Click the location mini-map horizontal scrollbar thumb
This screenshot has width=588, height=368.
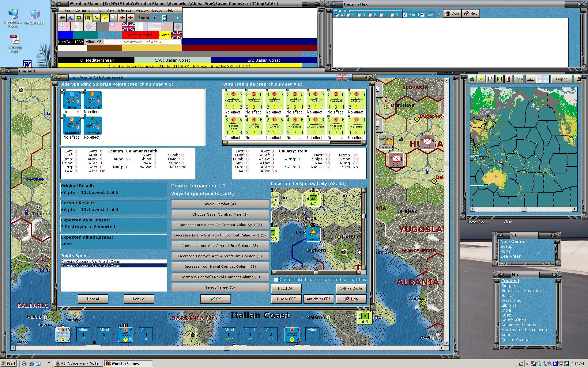[x=316, y=272]
